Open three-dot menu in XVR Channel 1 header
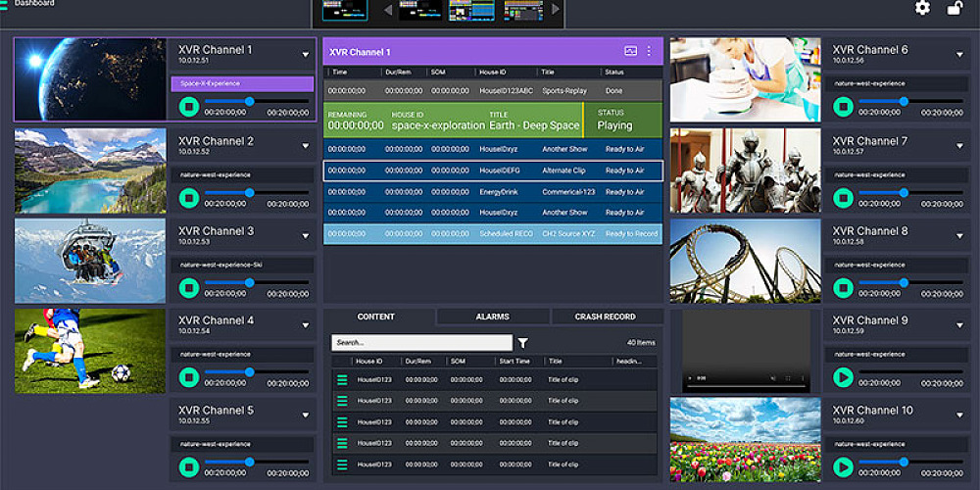 click(649, 51)
